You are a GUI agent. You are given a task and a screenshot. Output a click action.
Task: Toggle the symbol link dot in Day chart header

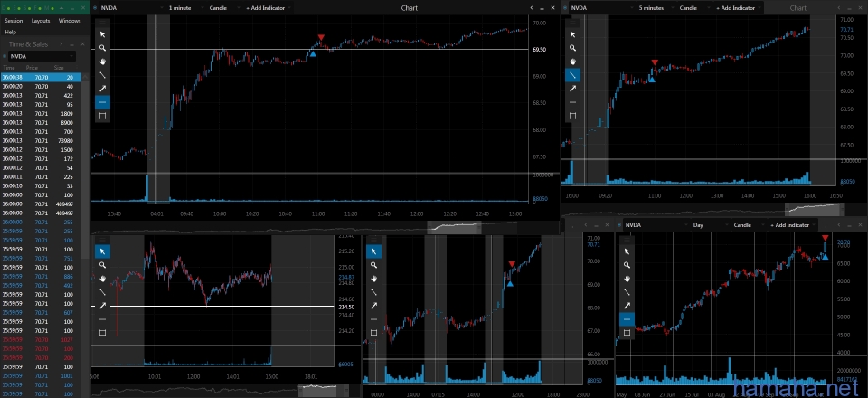click(619, 225)
